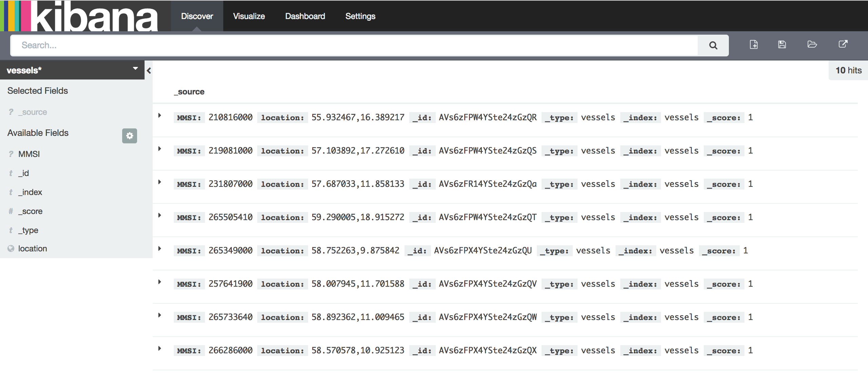
Task: Click location value 57.103892,17.272610
Action: pyautogui.click(x=358, y=151)
